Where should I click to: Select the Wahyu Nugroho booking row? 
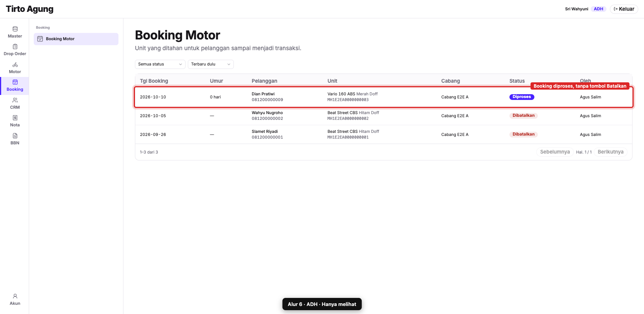(x=383, y=116)
